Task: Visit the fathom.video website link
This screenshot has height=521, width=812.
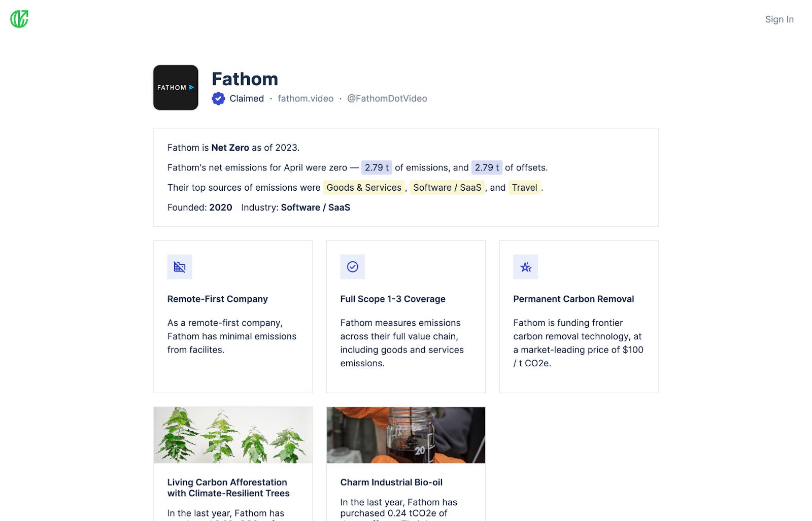Action: (x=306, y=98)
